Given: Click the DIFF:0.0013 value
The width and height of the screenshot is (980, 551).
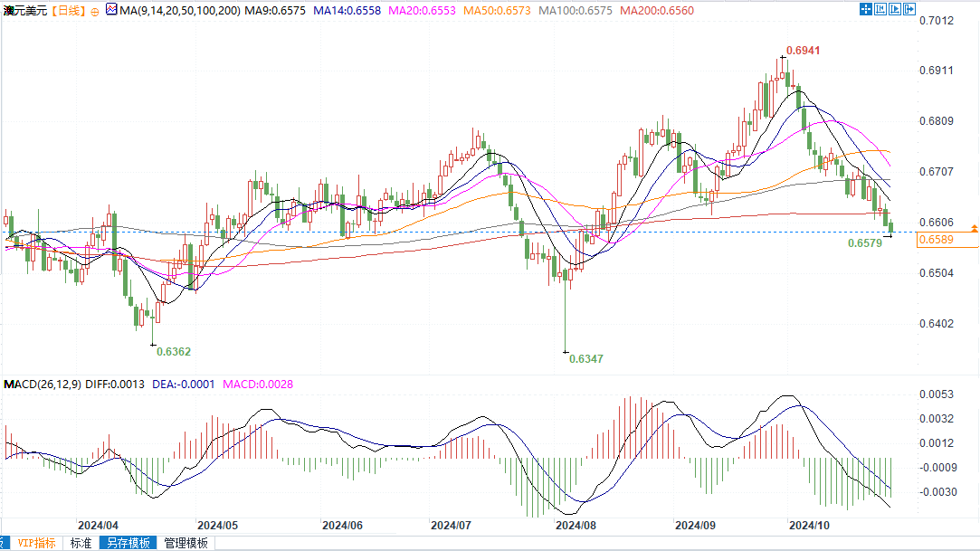Looking at the screenshot, I should [x=115, y=385].
